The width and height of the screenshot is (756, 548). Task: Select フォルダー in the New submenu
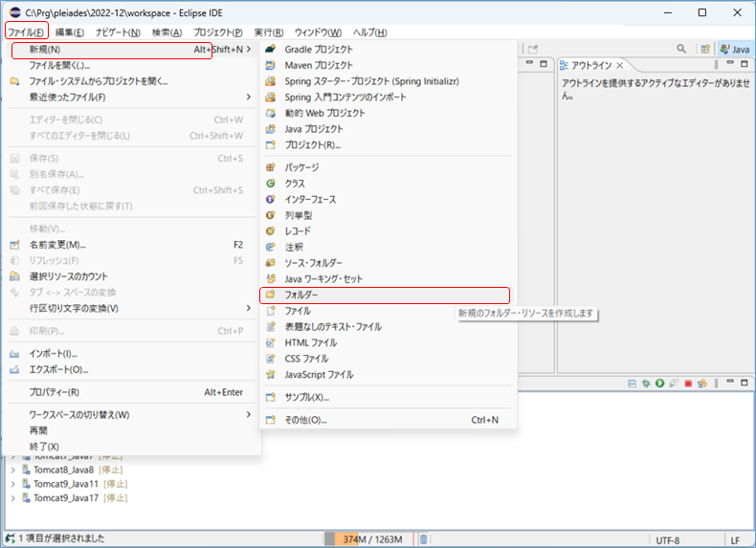pos(385,295)
